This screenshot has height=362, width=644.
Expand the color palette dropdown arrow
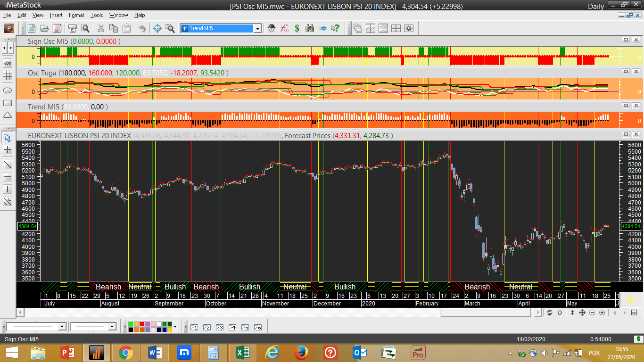[x=175, y=327]
